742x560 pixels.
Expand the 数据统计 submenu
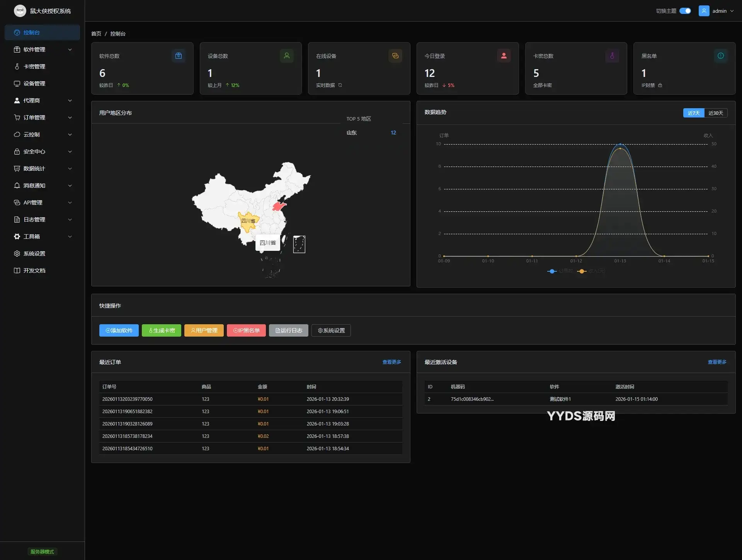pos(43,169)
